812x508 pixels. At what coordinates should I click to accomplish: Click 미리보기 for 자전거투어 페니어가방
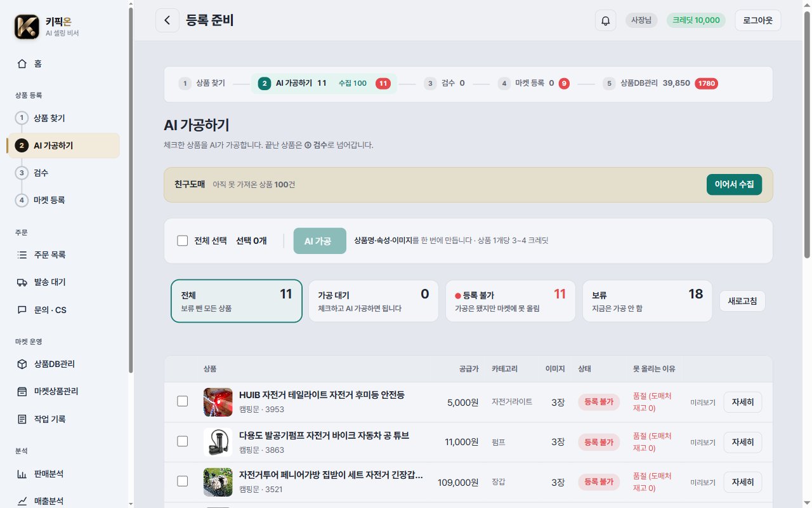point(703,482)
